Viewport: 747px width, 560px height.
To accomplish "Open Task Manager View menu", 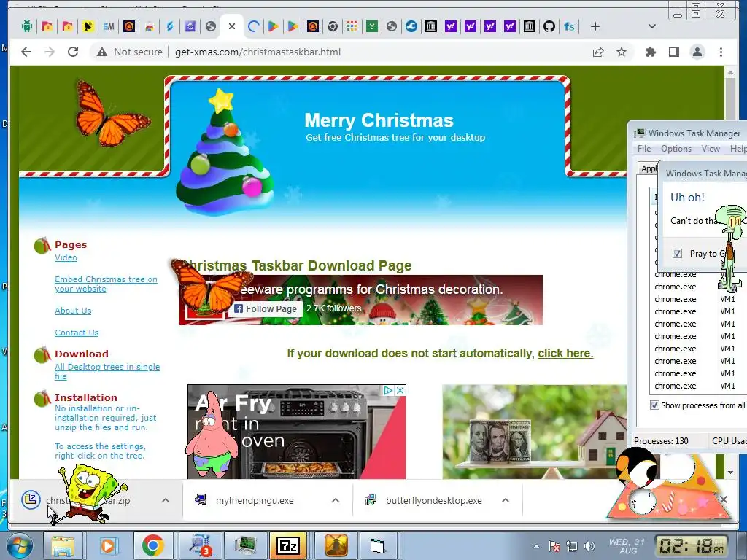I will (x=711, y=149).
